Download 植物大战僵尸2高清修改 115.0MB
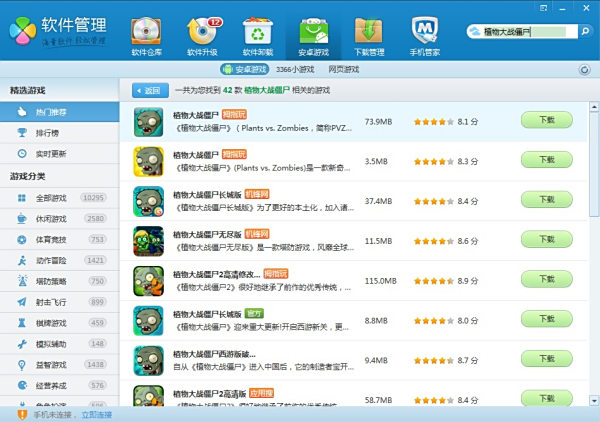600x422 pixels. [547, 279]
